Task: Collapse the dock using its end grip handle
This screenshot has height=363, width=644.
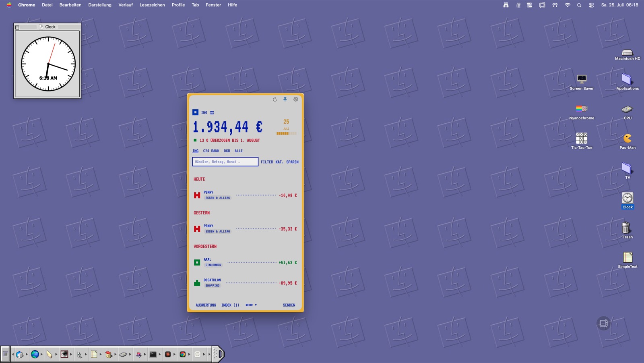Action: coord(218,354)
